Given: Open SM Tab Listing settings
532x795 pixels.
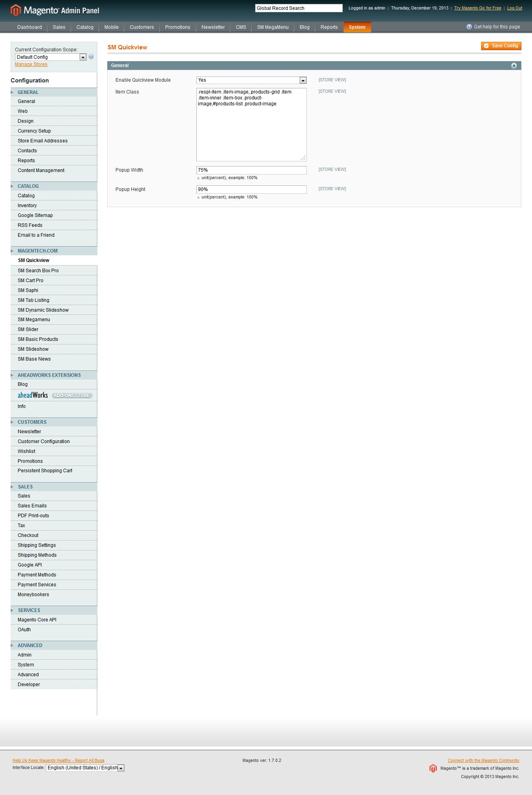Looking at the screenshot, I should pos(54,300).
